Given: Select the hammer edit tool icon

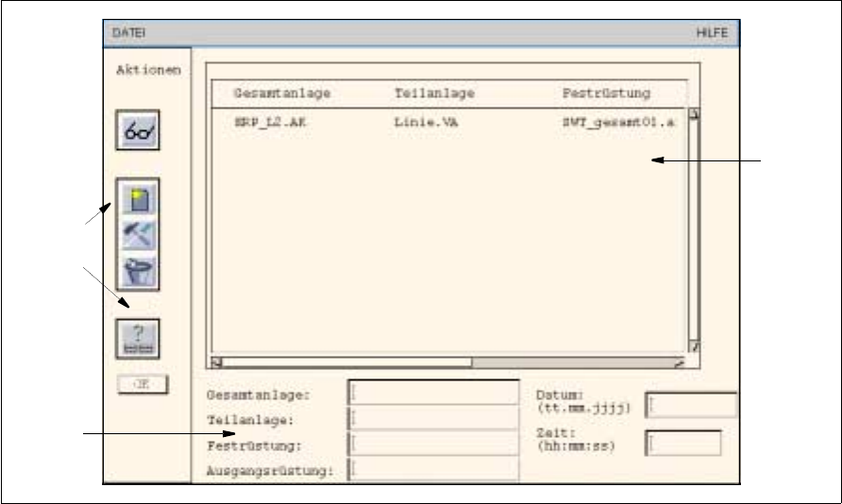Looking at the screenshot, I should click(x=139, y=235).
